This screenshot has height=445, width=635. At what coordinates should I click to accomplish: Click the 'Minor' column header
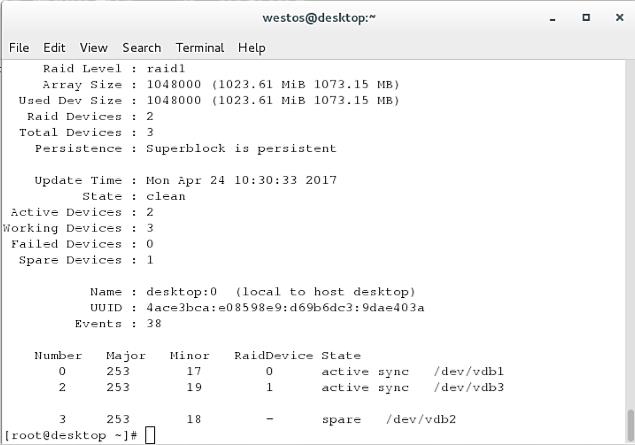[190, 356]
